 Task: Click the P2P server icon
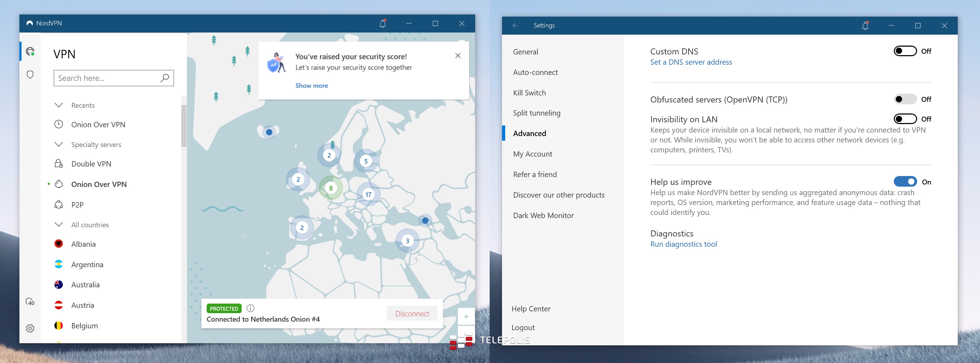point(59,205)
